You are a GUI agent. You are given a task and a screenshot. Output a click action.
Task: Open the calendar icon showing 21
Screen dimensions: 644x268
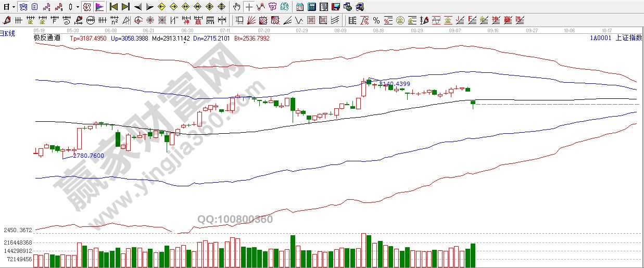pyautogui.click(x=300, y=7)
